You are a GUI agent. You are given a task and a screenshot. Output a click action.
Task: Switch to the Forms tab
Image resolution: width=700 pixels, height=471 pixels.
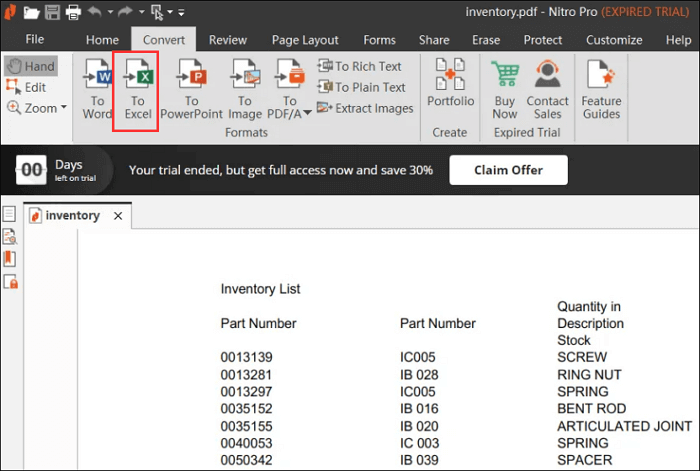pyautogui.click(x=379, y=40)
